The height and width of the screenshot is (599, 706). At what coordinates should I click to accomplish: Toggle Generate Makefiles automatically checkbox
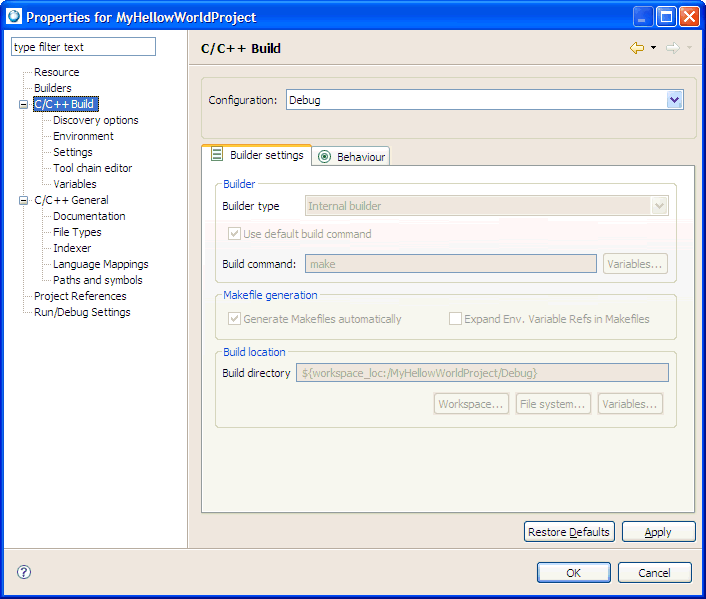(x=235, y=319)
